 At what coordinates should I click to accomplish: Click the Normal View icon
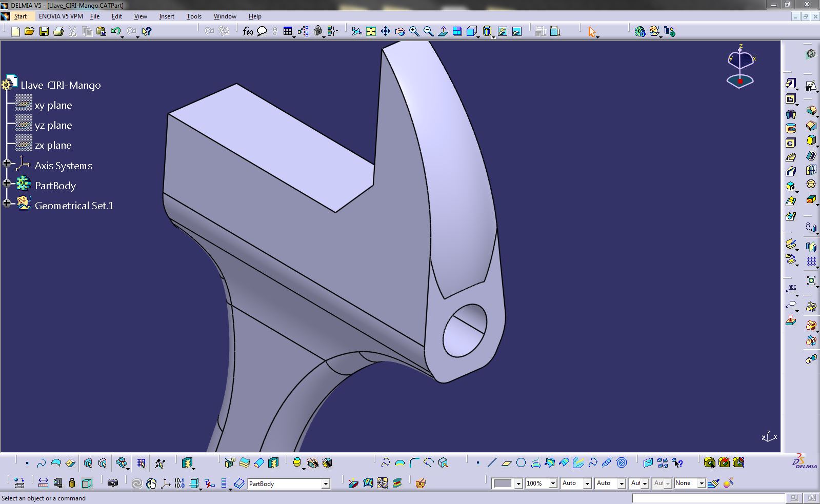[443, 32]
